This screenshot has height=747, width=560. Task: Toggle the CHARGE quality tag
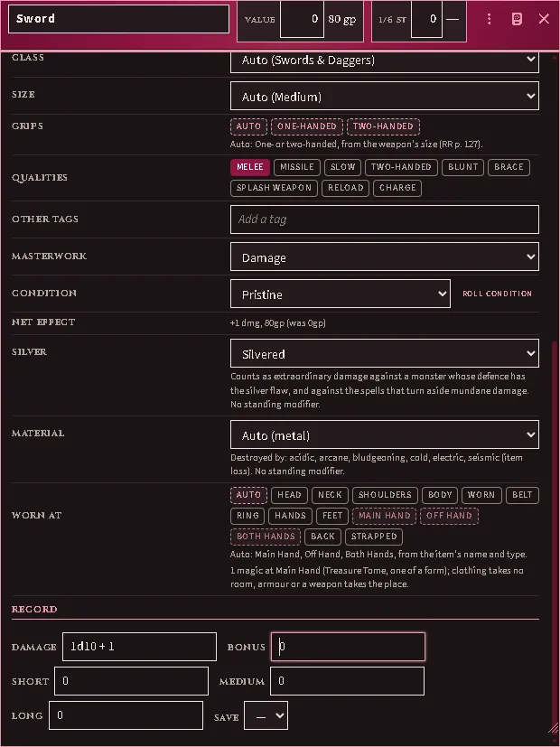[397, 188]
